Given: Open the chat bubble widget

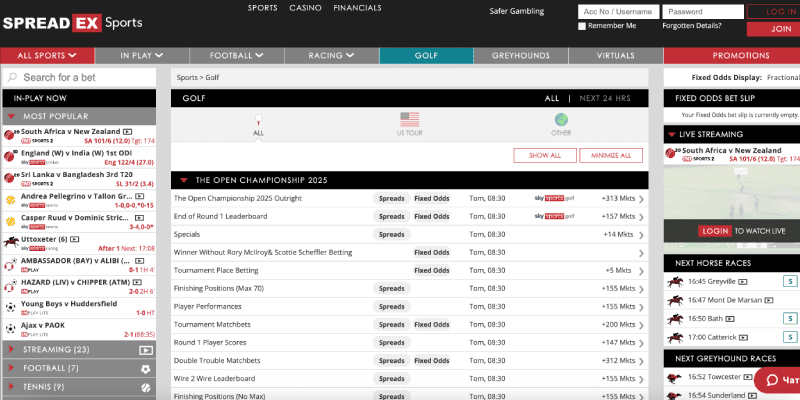Looking at the screenshot, I should pos(777,380).
